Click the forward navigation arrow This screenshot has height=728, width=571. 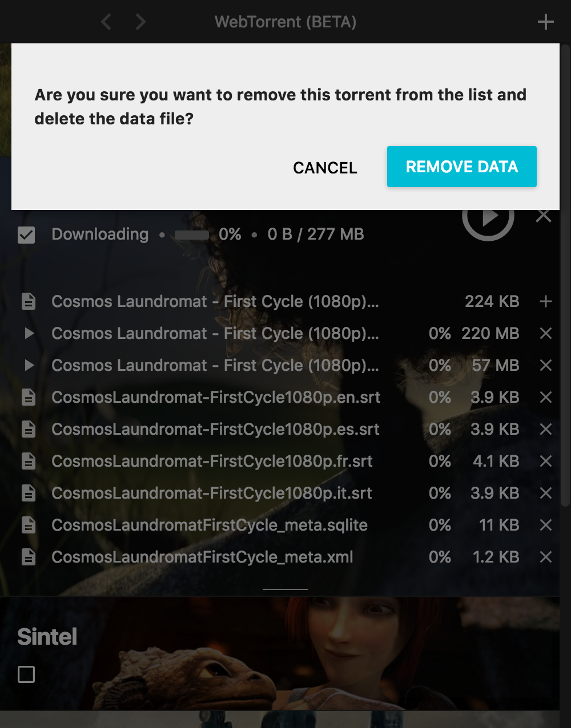click(140, 22)
